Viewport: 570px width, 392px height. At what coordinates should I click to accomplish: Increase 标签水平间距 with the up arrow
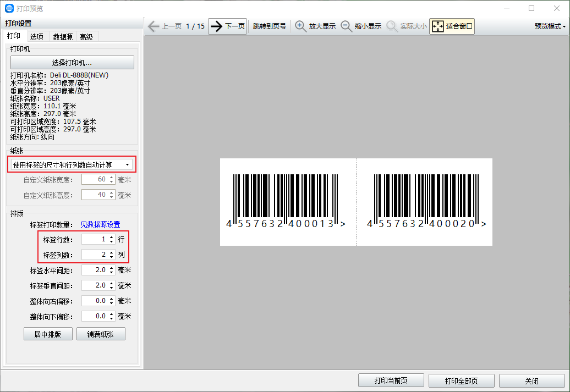tap(112, 268)
